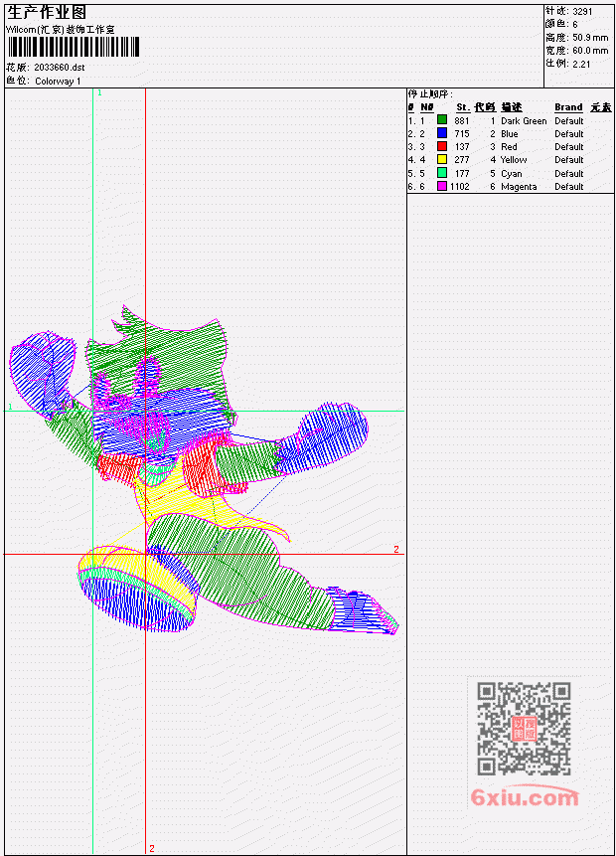Viewport: 616px width, 856px height.
Task: Click the QR code on the sheet
Action: 524,729
